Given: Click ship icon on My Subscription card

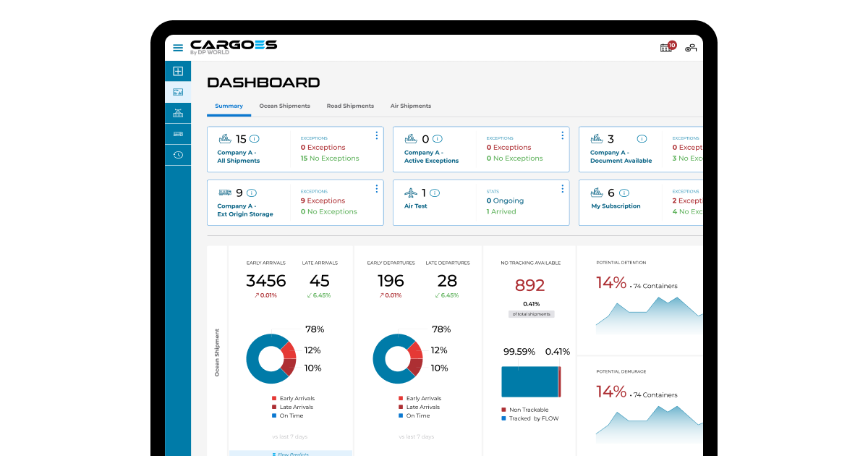Looking at the screenshot, I should click(597, 193).
